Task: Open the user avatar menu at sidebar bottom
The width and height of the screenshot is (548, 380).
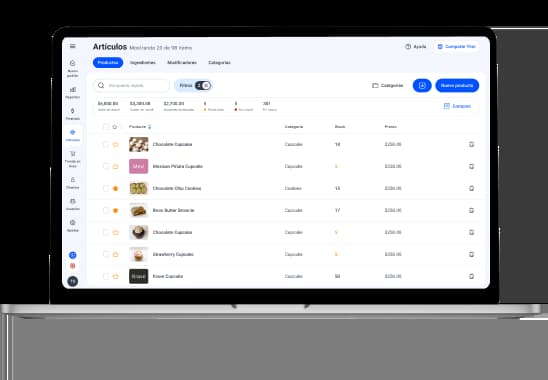Action: [x=73, y=281]
